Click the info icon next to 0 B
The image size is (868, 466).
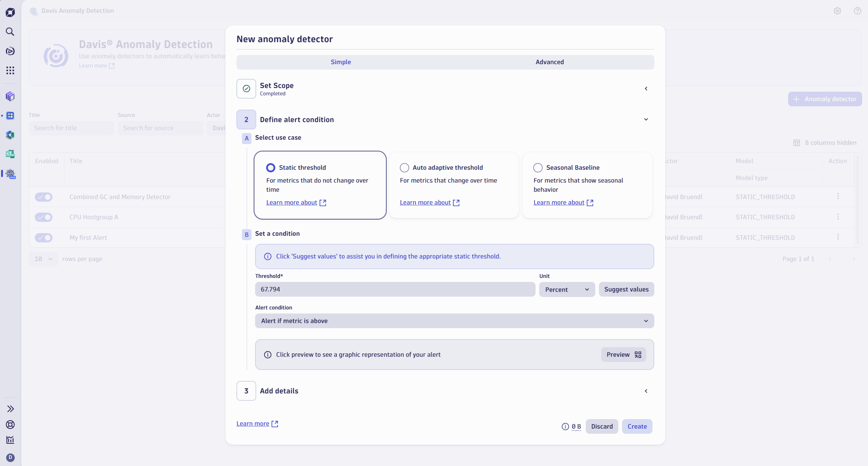(x=565, y=426)
